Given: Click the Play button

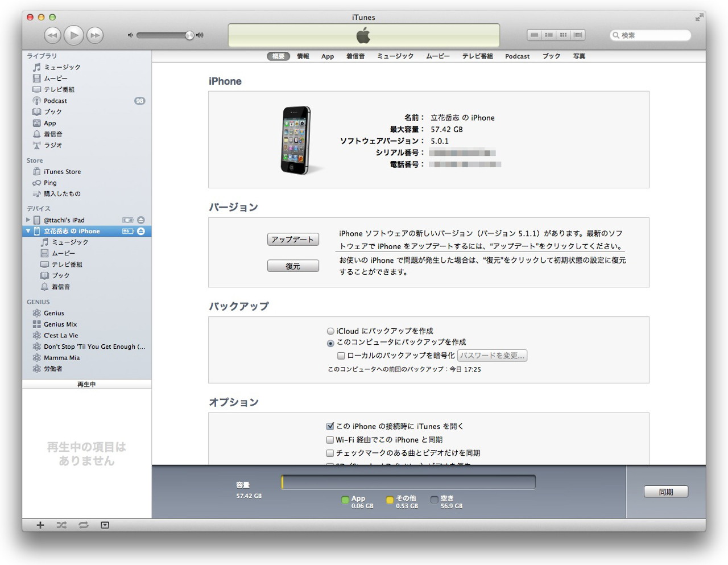Looking at the screenshot, I should 73,35.
